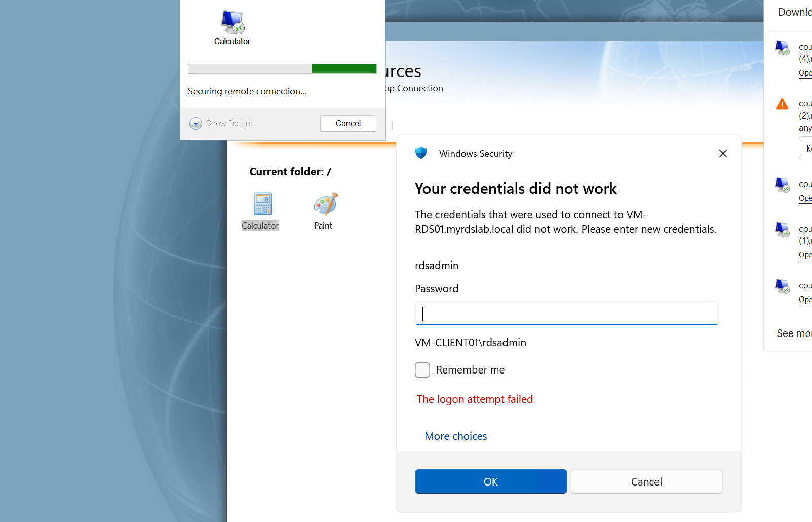The image size is (812, 522).
Task: Click the 'VM-CLIENT01\rdsadmin' account text
Action: (471, 343)
